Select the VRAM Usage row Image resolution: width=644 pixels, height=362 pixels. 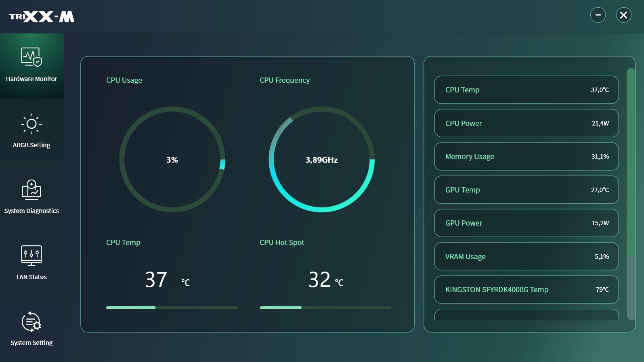coord(526,256)
